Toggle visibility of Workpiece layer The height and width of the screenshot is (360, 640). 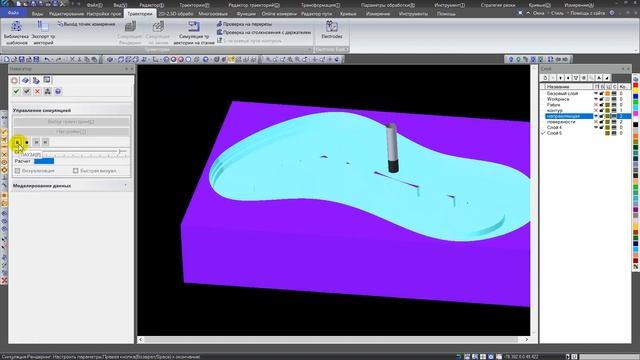(x=596, y=99)
